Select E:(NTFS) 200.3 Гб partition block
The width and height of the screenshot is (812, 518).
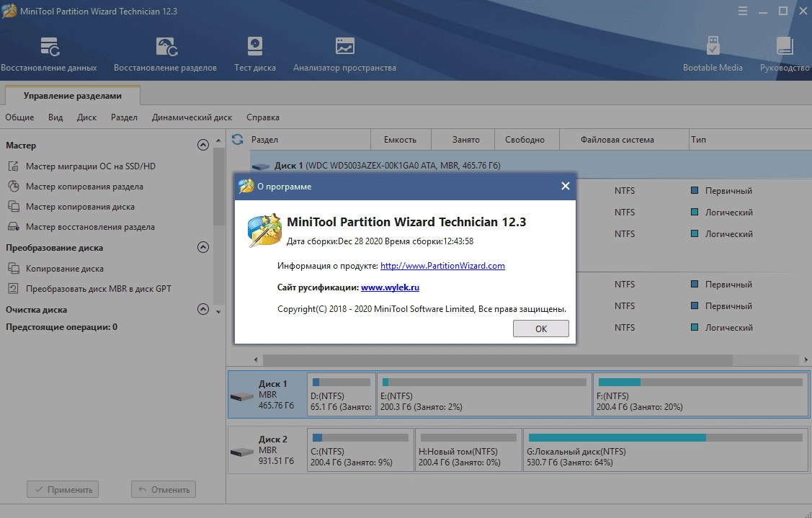click(x=485, y=395)
